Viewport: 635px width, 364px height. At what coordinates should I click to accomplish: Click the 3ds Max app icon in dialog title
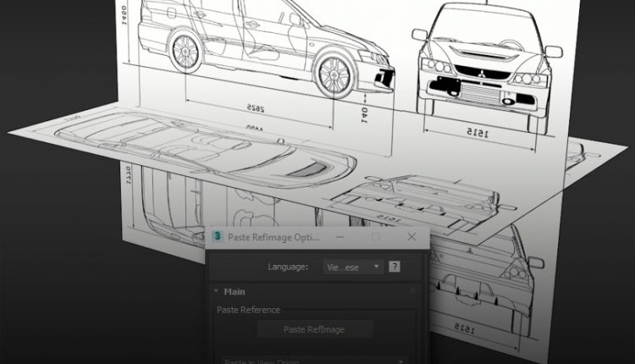[218, 238]
